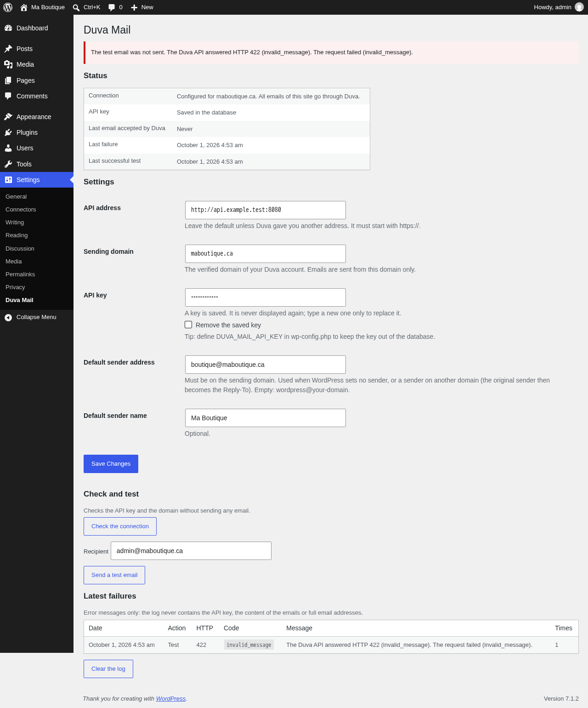Focus the API key password field
The image size is (588, 708).
266,297
